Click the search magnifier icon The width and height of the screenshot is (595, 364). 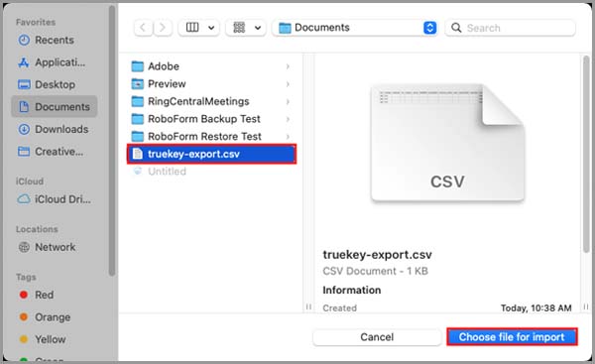(x=456, y=28)
